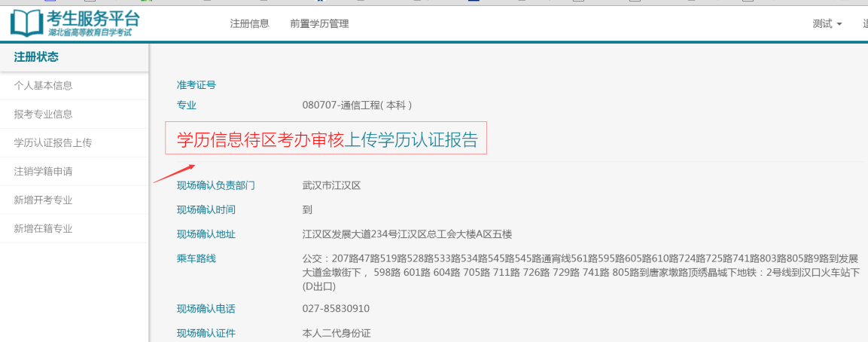Open 个人基本信息 in the sidebar
This screenshot has height=342, width=868.
[43, 86]
